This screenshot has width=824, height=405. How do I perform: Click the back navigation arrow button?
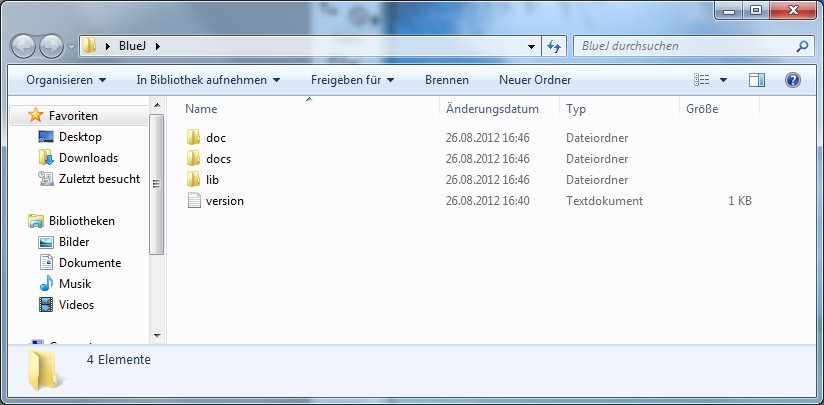tap(24, 46)
